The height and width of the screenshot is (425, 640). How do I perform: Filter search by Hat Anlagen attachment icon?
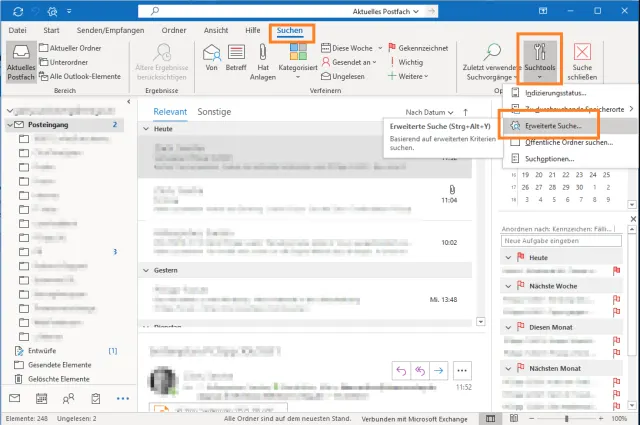coord(264,60)
